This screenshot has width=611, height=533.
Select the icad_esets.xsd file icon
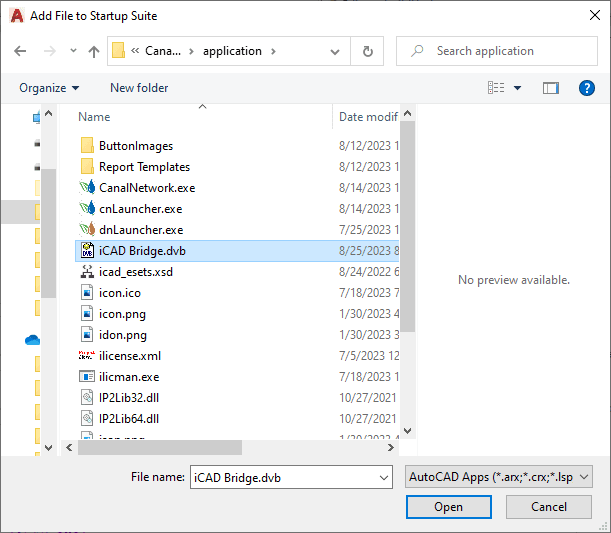(x=87, y=272)
